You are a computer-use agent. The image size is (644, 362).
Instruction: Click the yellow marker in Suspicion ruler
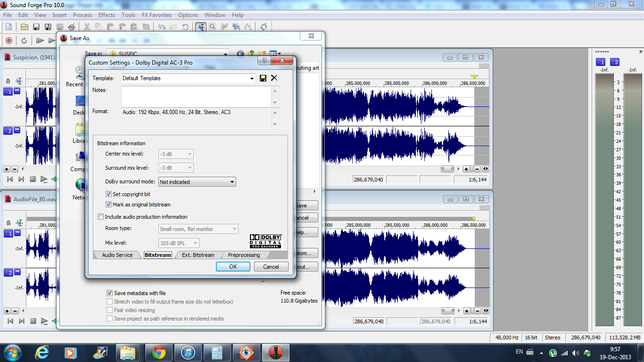[474, 76]
